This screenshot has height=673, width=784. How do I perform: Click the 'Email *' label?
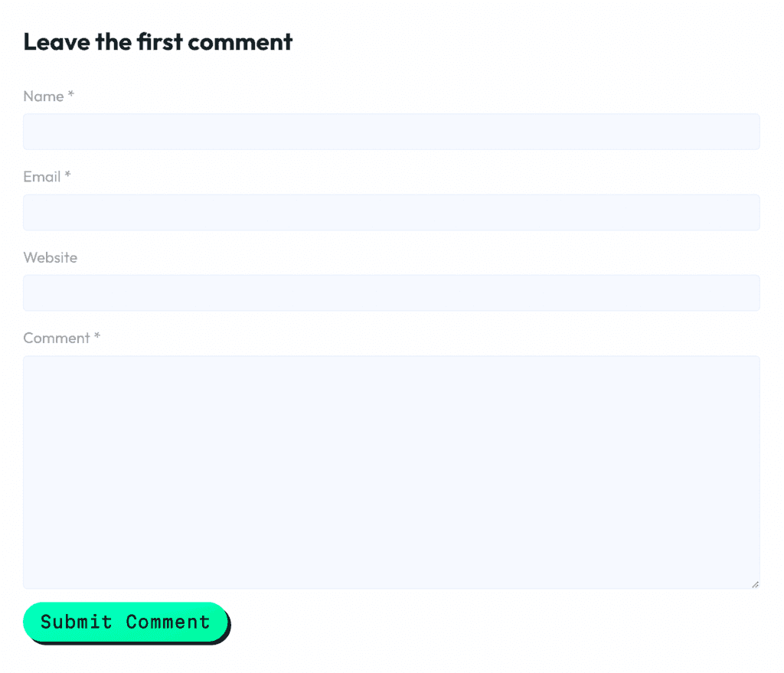coord(47,177)
